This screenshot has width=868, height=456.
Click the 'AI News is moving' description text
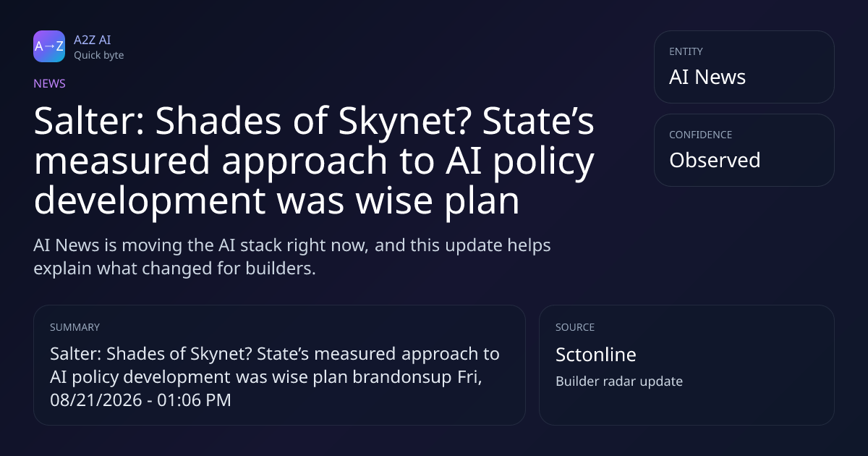[292, 256]
